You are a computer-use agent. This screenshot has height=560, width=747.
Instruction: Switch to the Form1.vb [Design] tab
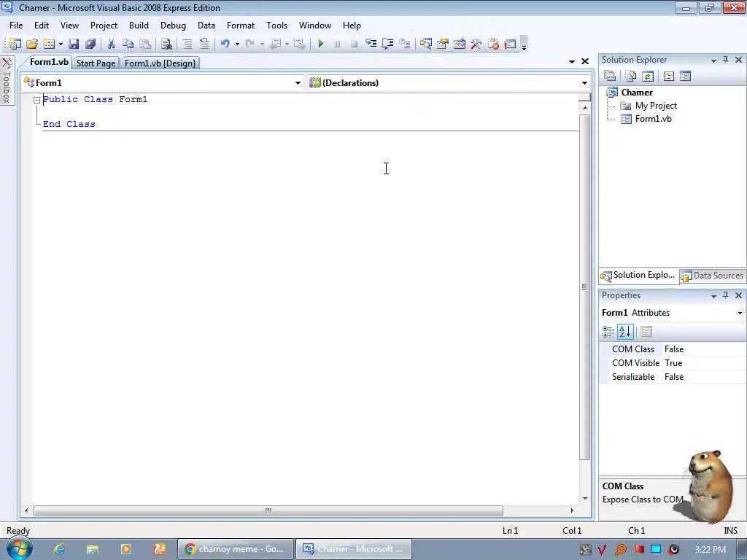click(x=160, y=63)
